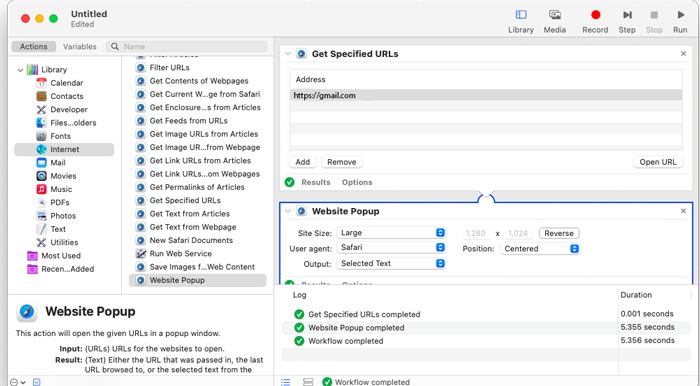The image size is (700, 386).
Task: Show Results of Get Specified URLs
Action: point(316,183)
